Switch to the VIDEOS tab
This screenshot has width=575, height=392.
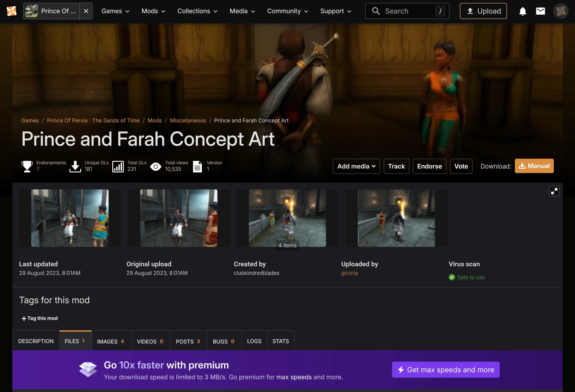(x=150, y=341)
